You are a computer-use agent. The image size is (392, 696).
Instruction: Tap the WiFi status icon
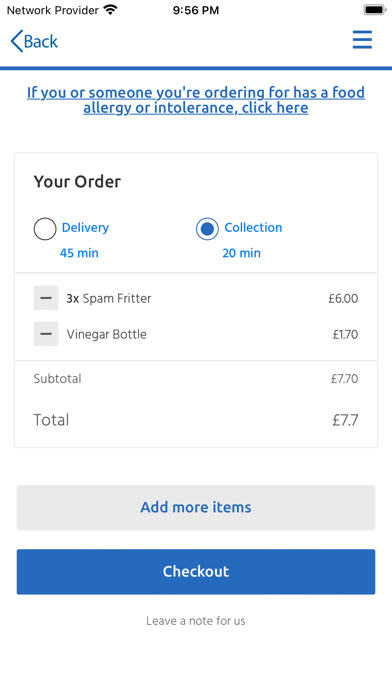pyautogui.click(x=110, y=10)
